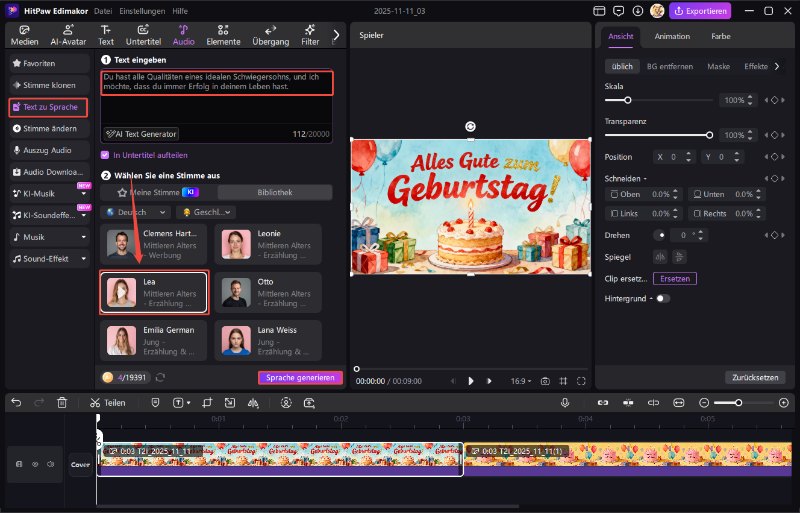This screenshot has height=513, width=800.
Task: Toggle the 'In Untertitel aufteilen' checkbox
Action: click(105, 155)
